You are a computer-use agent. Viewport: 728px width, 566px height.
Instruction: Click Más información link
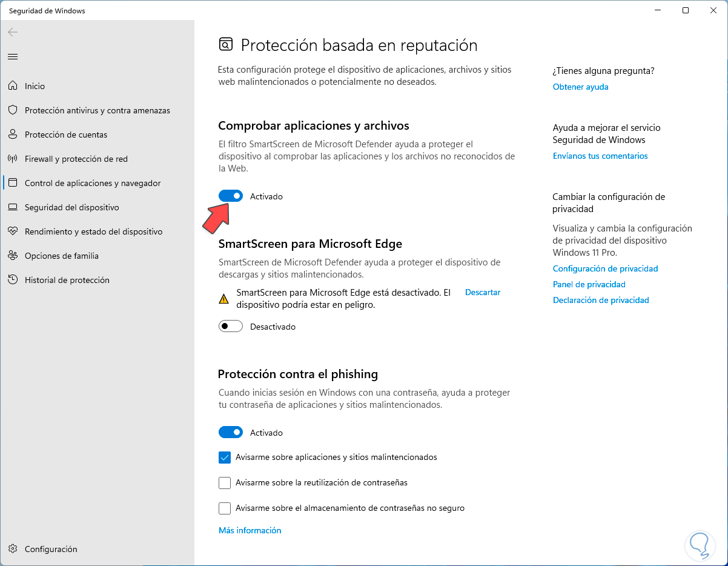click(x=250, y=530)
